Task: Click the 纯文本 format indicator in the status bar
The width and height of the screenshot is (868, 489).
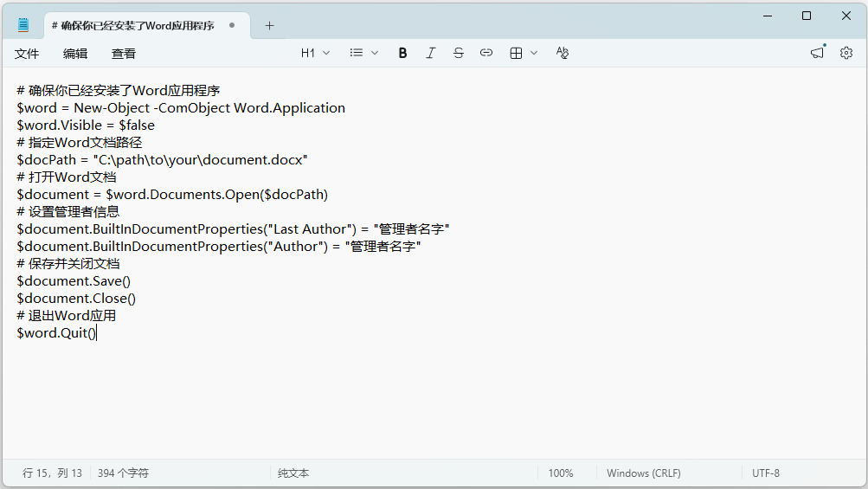Action: tap(293, 473)
